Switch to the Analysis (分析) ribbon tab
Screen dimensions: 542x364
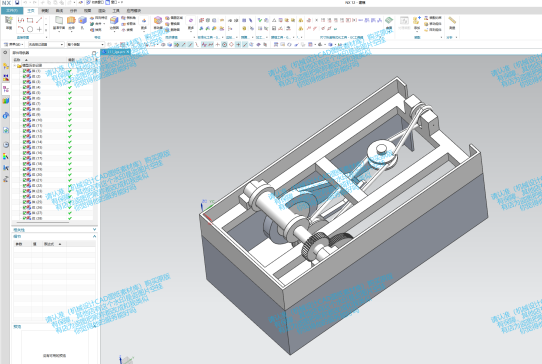[x=73, y=11]
